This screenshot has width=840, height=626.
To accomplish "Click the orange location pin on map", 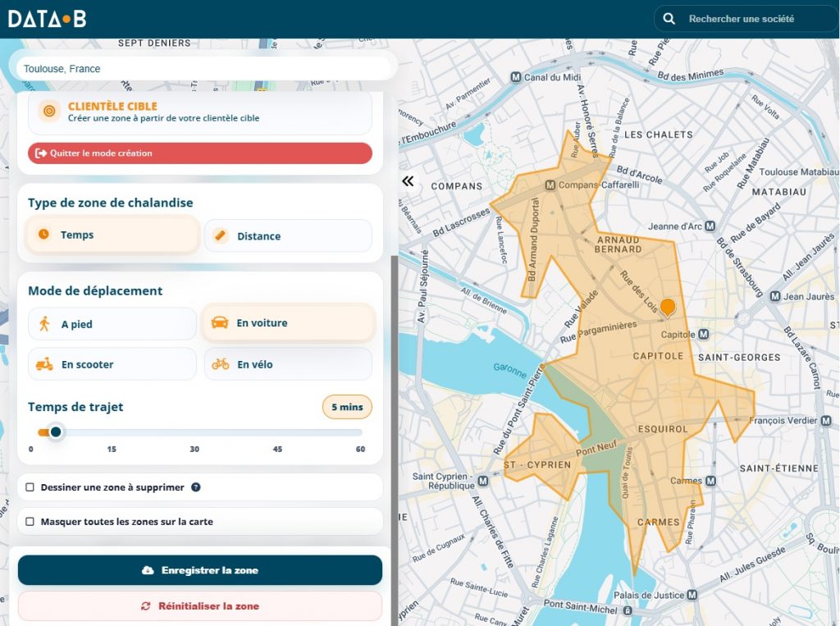I will click(668, 308).
